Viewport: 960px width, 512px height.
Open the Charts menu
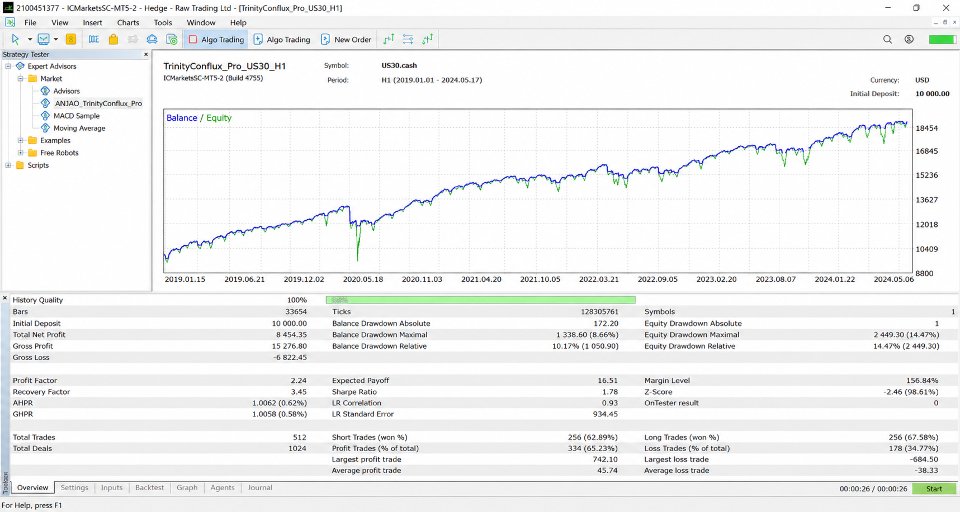[x=128, y=22]
